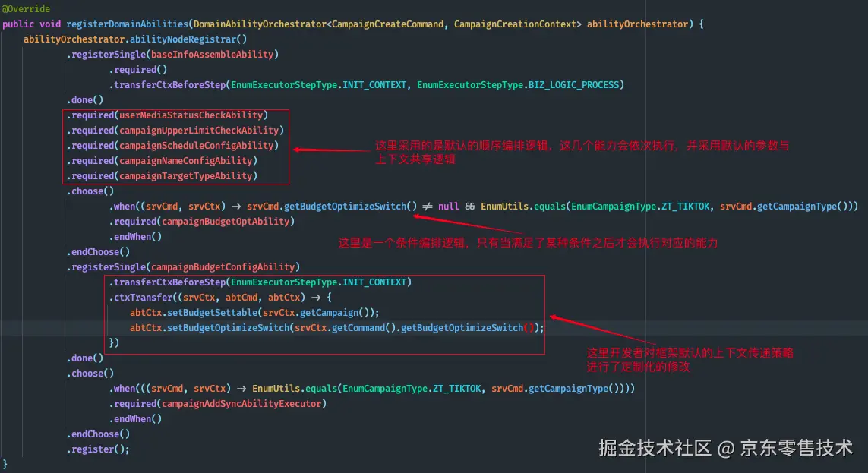Click campaignScheduleConfigAbility
Viewport: 868px width, 473px height.
pyautogui.click(x=197, y=146)
